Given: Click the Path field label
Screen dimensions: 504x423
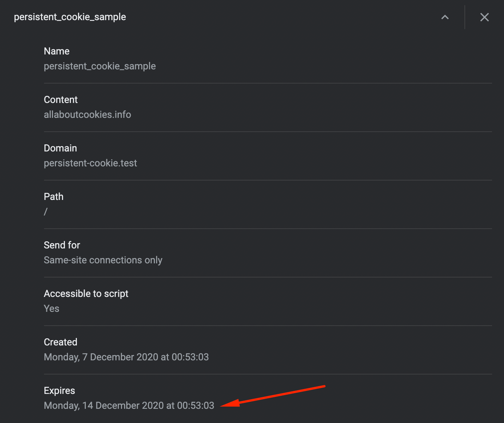Looking at the screenshot, I should click(54, 197).
